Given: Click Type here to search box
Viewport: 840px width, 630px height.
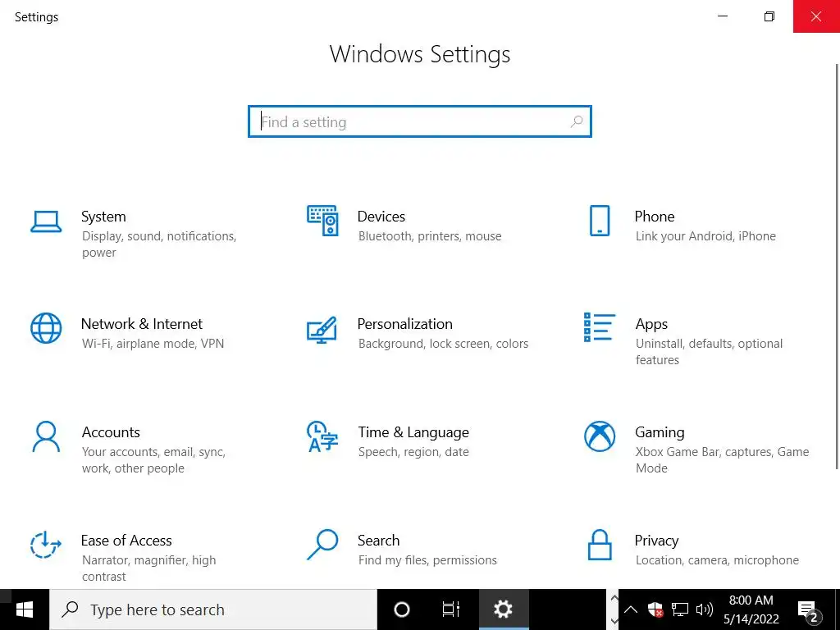Looking at the screenshot, I should [213, 609].
